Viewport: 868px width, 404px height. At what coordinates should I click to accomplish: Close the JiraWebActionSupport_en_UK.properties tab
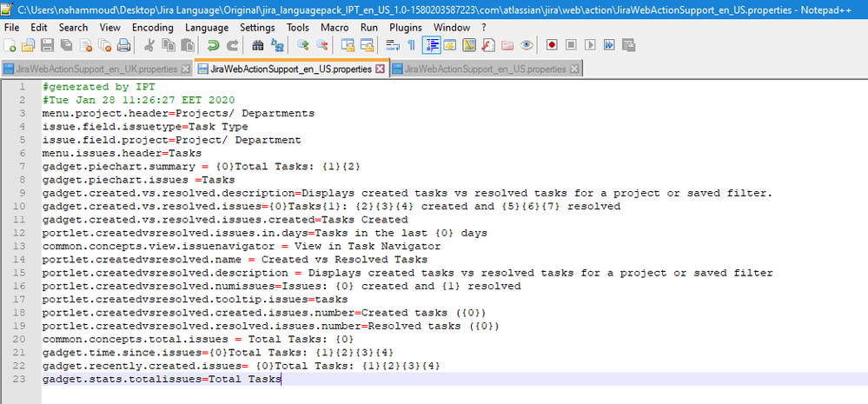coord(185,70)
